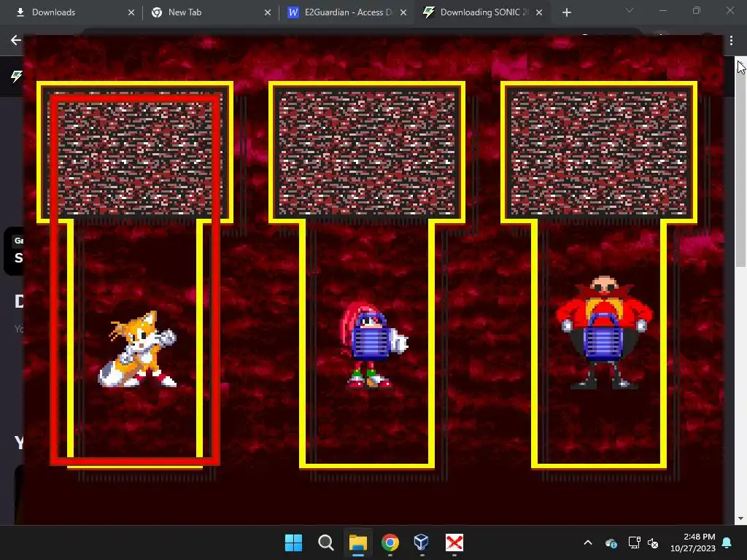The image size is (747, 560).
Task: Click the static screen above Knuckles
Action: (367, 153)
